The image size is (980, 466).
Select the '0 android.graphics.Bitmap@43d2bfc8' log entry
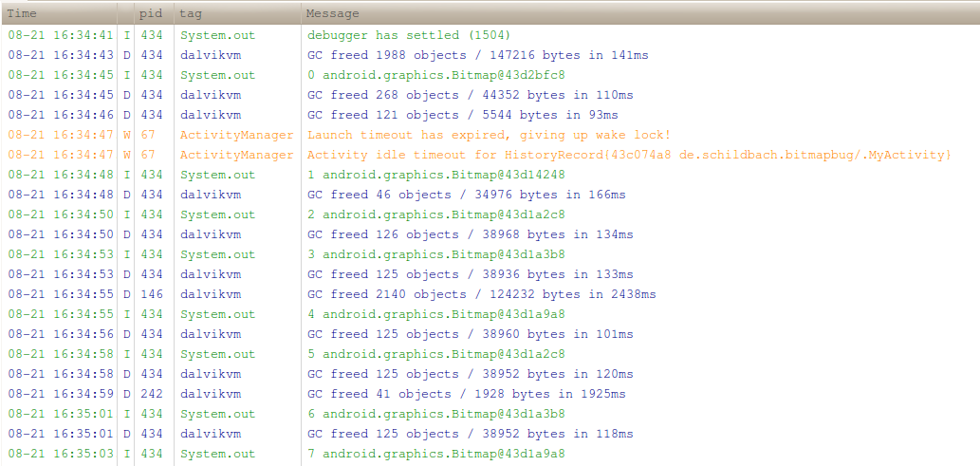[490, 75]
